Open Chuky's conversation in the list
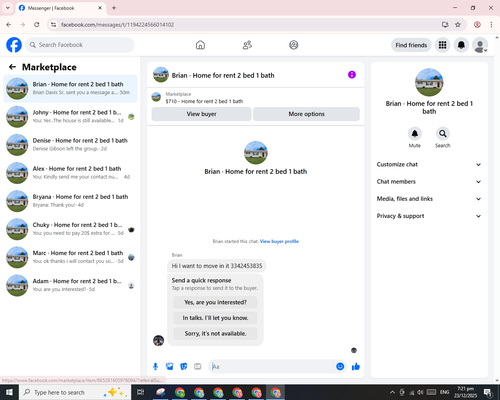The image size is (500, 400). pyautogui.click(x=70, y=229)
